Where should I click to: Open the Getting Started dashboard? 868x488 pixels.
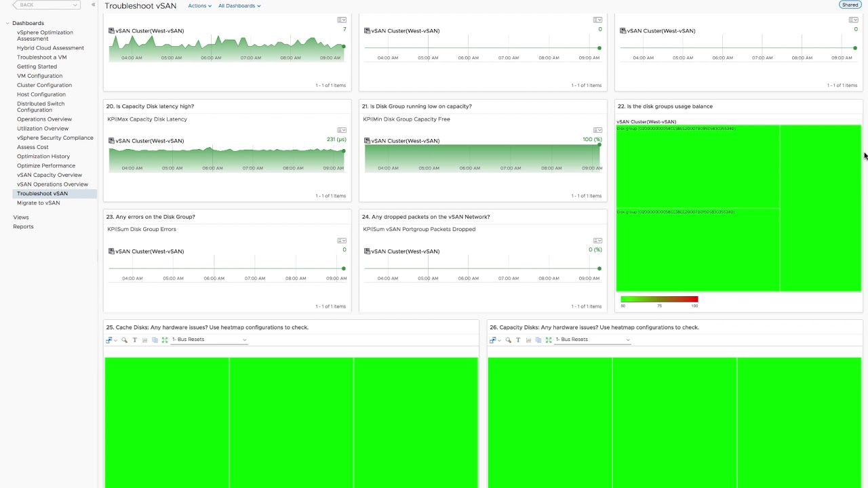tap(37, 66)
